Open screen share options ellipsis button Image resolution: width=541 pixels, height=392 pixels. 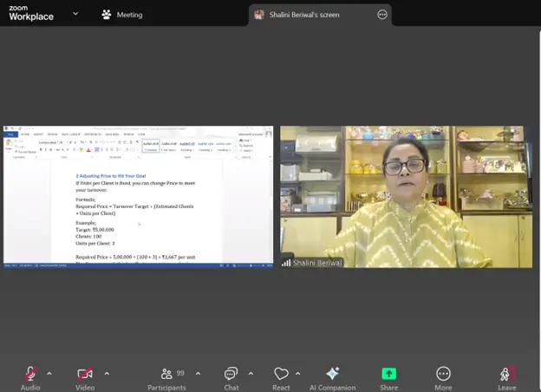pos(381,15)
